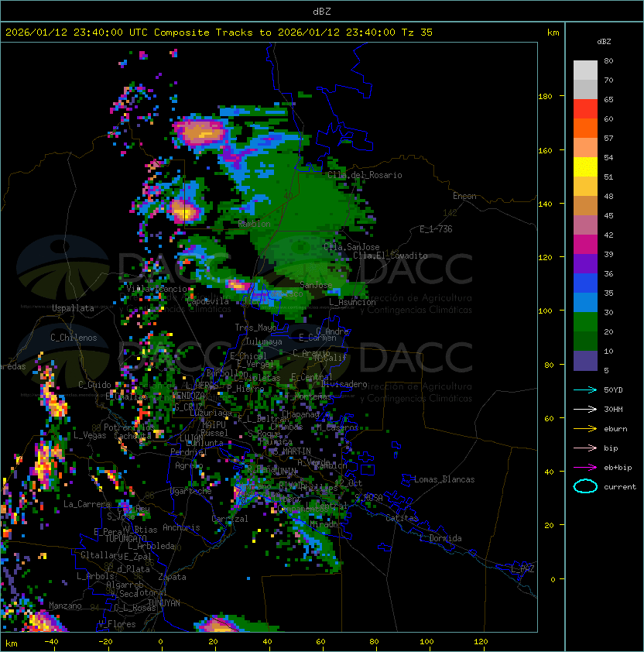
Task: Select the bright yellow 54 dBZ block
Action: click(585, 167)
